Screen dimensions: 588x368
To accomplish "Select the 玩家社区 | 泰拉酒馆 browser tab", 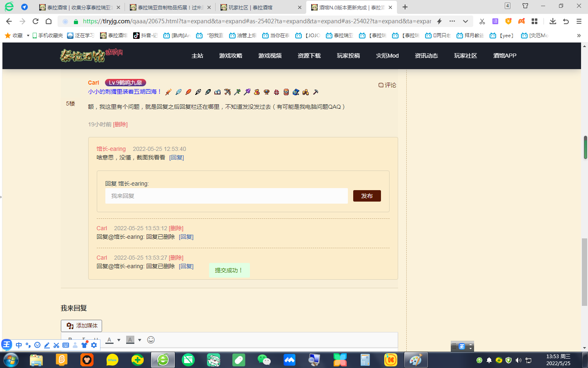I will [249, 7].
